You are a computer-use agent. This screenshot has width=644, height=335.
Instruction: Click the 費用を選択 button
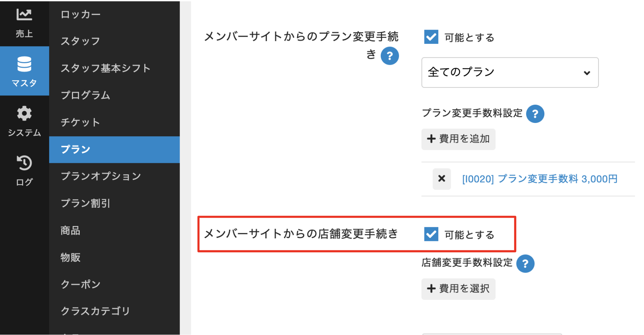point(458,289)
